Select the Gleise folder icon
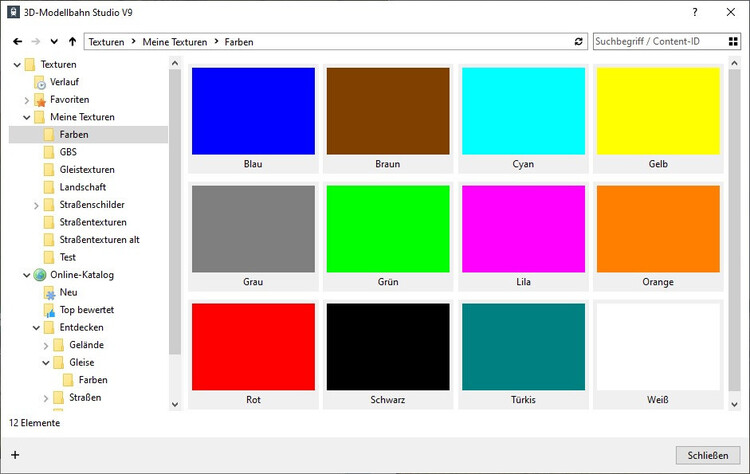The width and height of the screenshot is (750, 474). pos(58,363)
